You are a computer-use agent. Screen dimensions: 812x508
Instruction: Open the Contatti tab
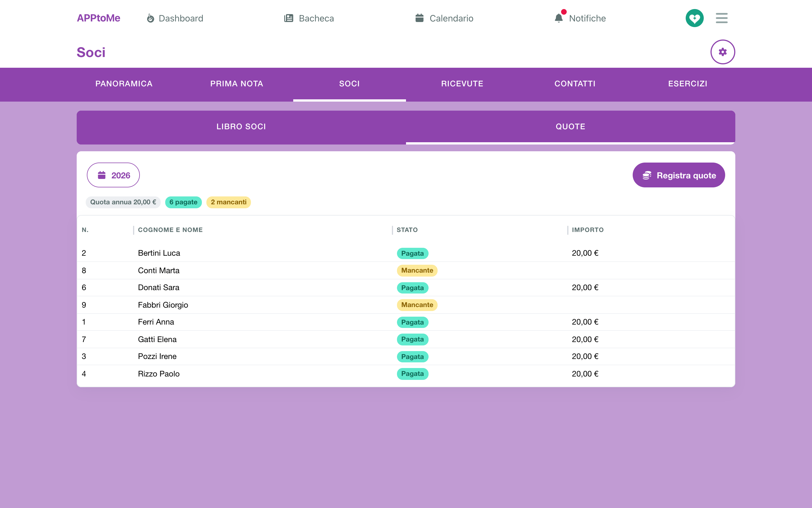point(575,84)
